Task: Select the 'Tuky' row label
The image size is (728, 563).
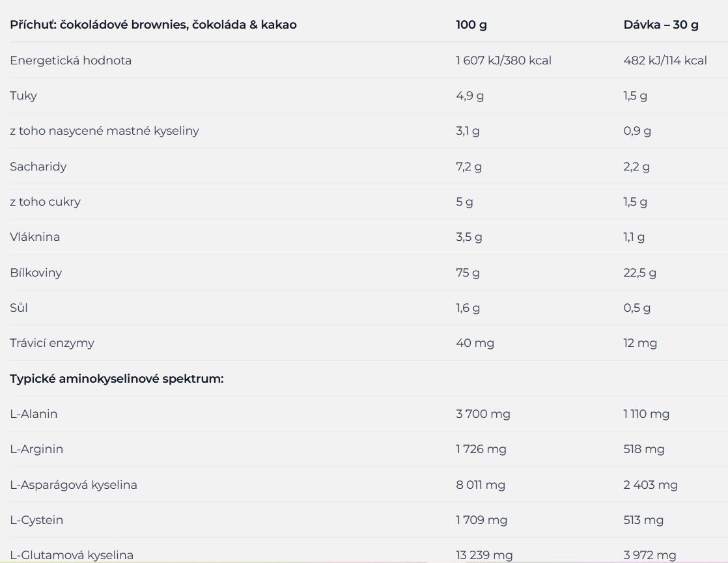Action: 23,96
